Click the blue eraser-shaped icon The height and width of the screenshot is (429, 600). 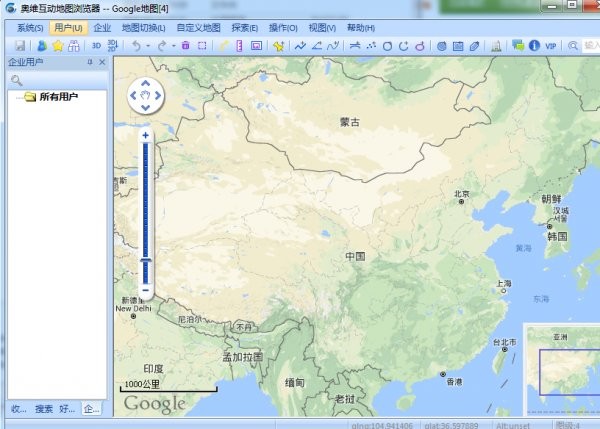coord(474,46)
